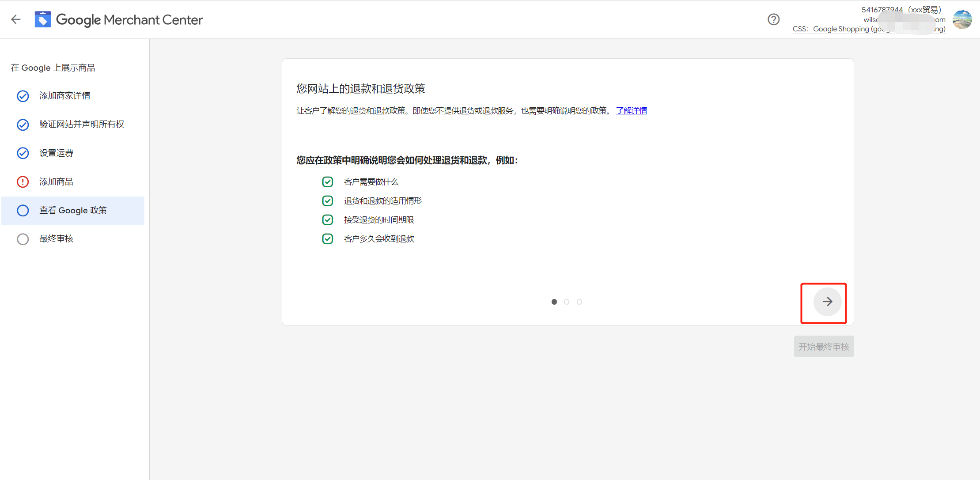
Task: Select the third carousel page dot
Action: 579,302
